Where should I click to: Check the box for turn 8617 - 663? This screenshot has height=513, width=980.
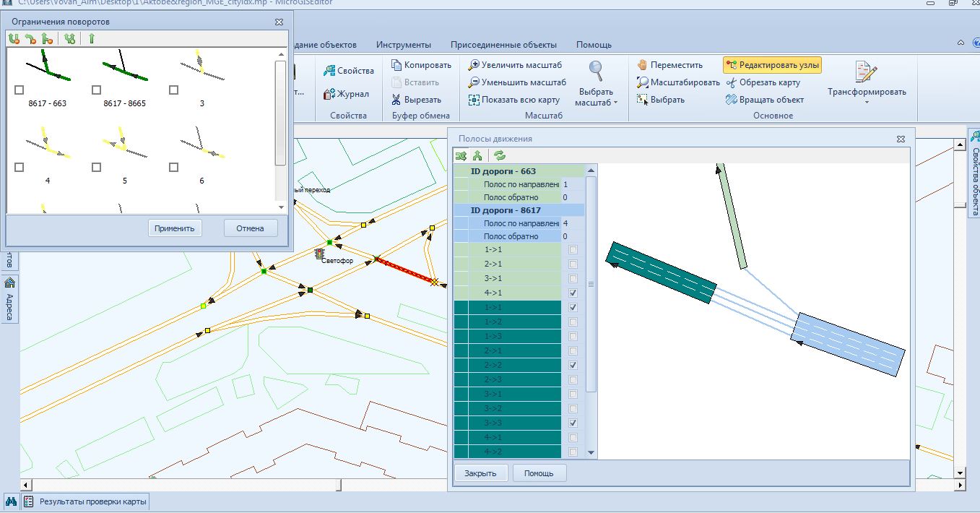pos(19,90)
